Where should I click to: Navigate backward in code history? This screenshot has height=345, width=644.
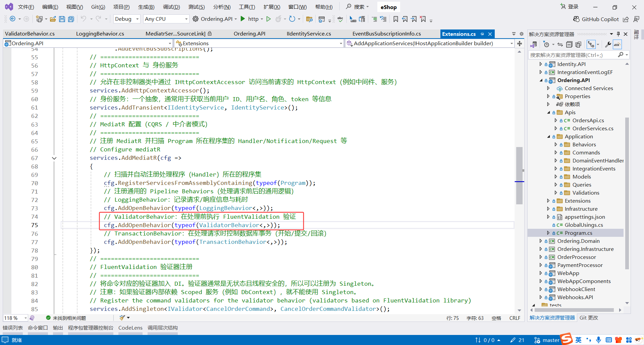click(x=12, y=19)
